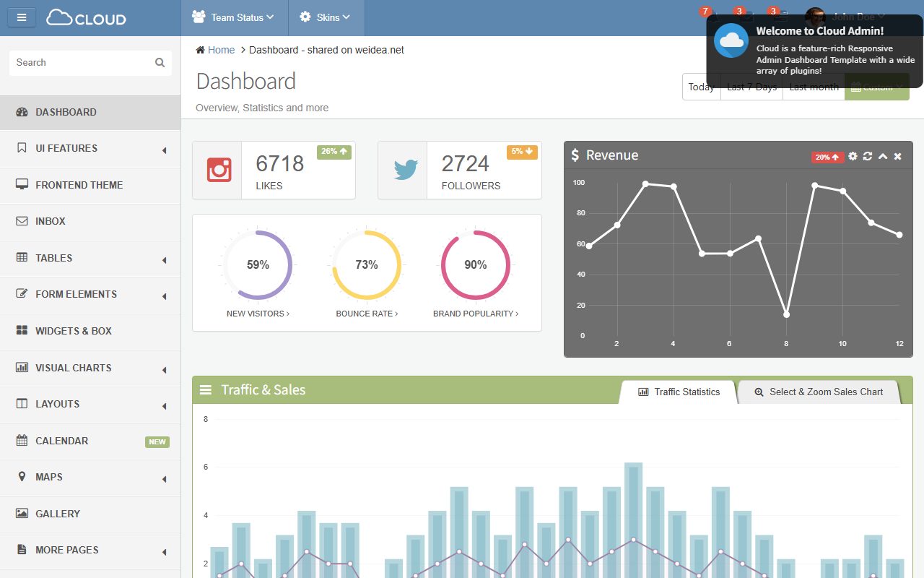
Task: Click the search magnifier icon
Action: 160,63
